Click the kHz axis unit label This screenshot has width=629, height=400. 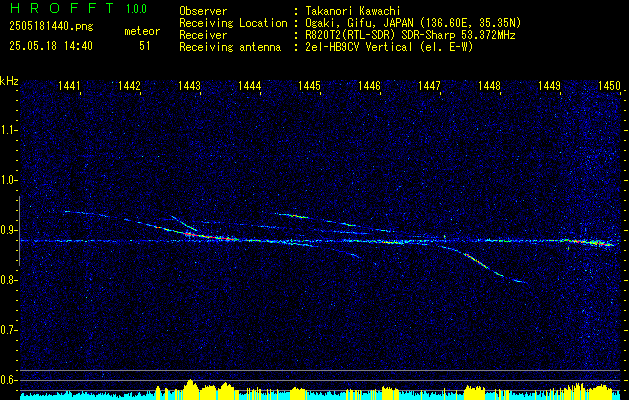[x=9, y=81]
